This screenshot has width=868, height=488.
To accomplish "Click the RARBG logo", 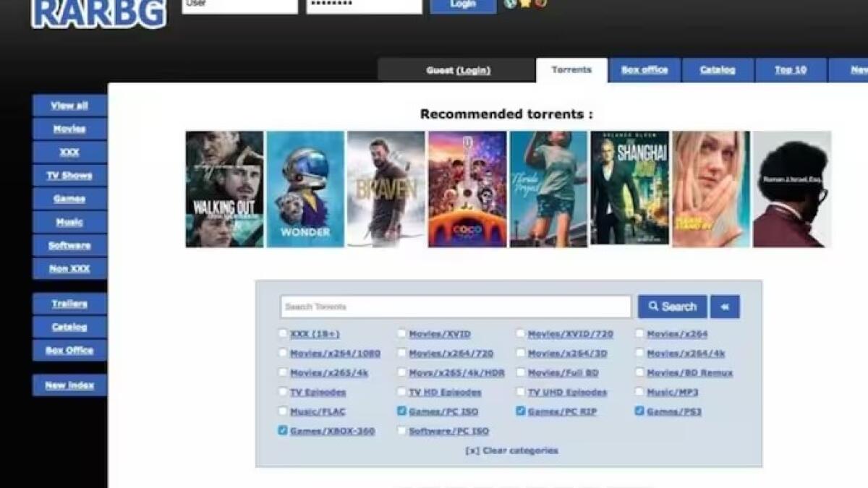I will tap(98, 14).
